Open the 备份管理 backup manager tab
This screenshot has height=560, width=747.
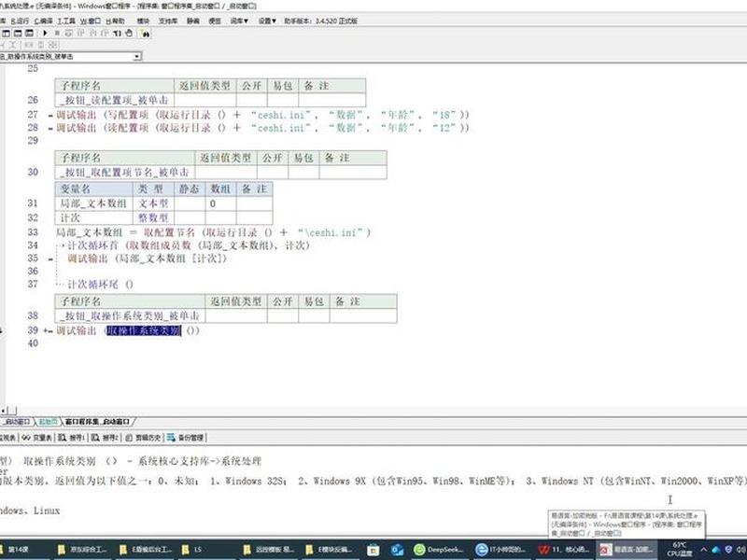[x=186, y=438]
